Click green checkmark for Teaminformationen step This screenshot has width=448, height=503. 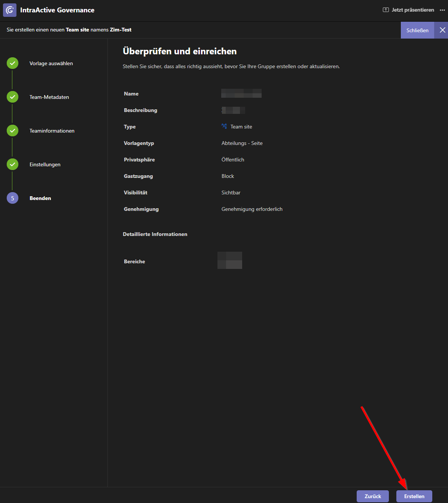12,131
